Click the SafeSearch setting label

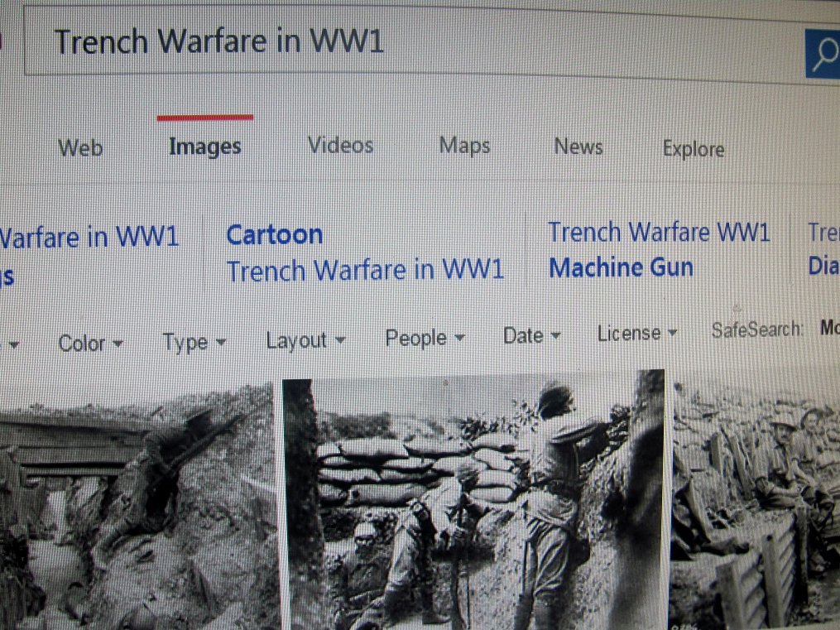click(x=757, y=329)
